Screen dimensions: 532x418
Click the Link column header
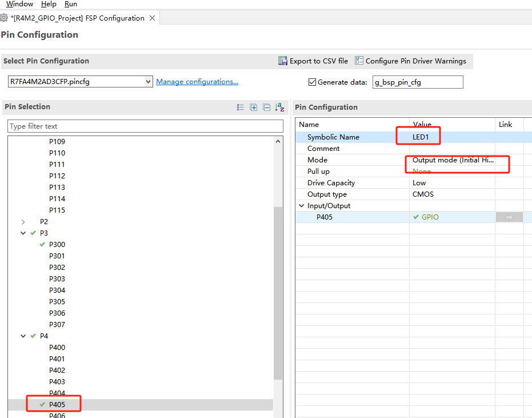(x=505, y=124)
